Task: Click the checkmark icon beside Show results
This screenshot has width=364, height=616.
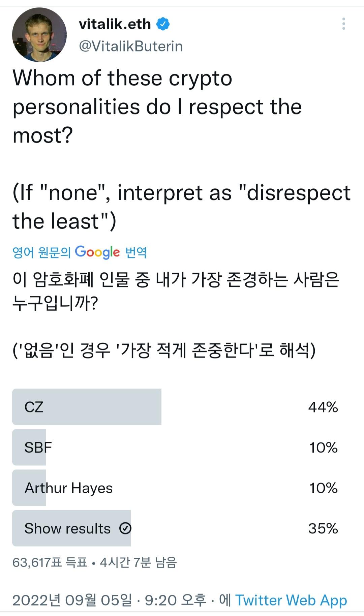Action: [x=125, y=528]
